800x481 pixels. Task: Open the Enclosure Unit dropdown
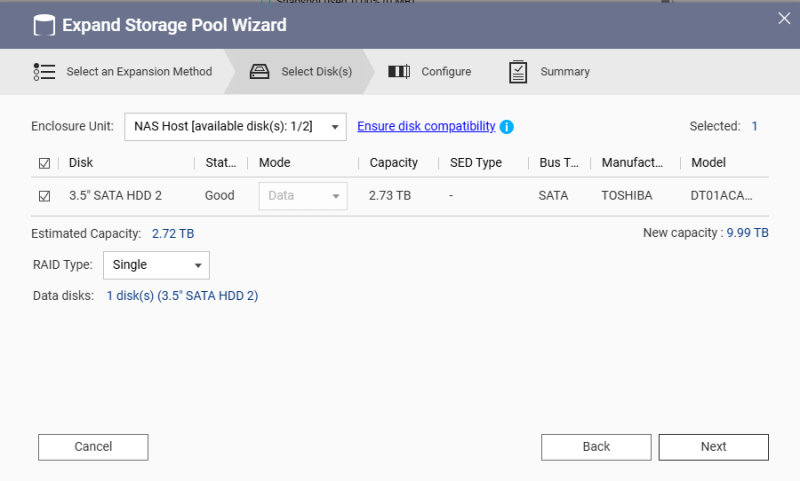235,127
